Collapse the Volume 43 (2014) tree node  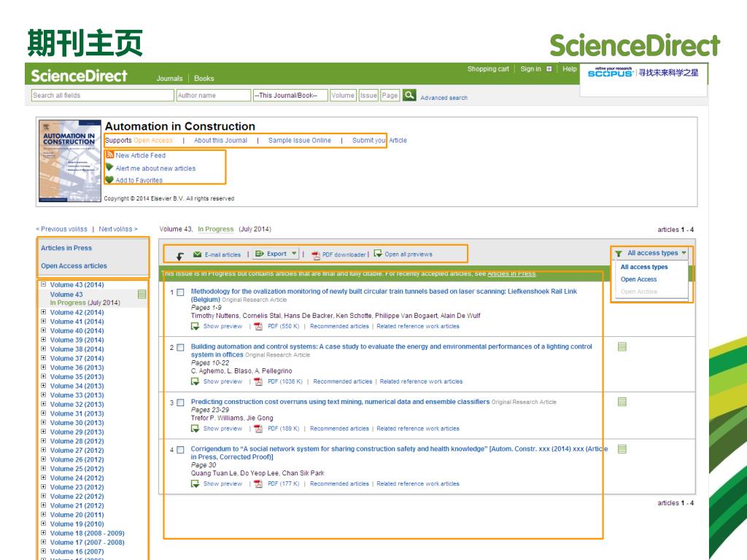[43, 284]
